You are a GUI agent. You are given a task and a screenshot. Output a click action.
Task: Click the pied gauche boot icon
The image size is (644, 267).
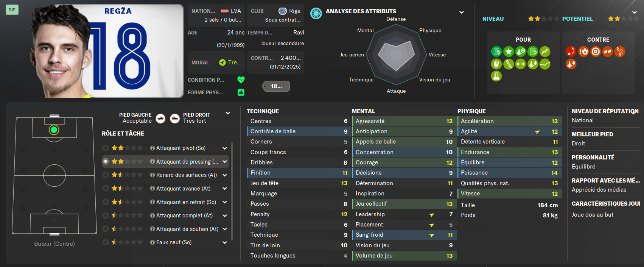click(x=160, y=119)
